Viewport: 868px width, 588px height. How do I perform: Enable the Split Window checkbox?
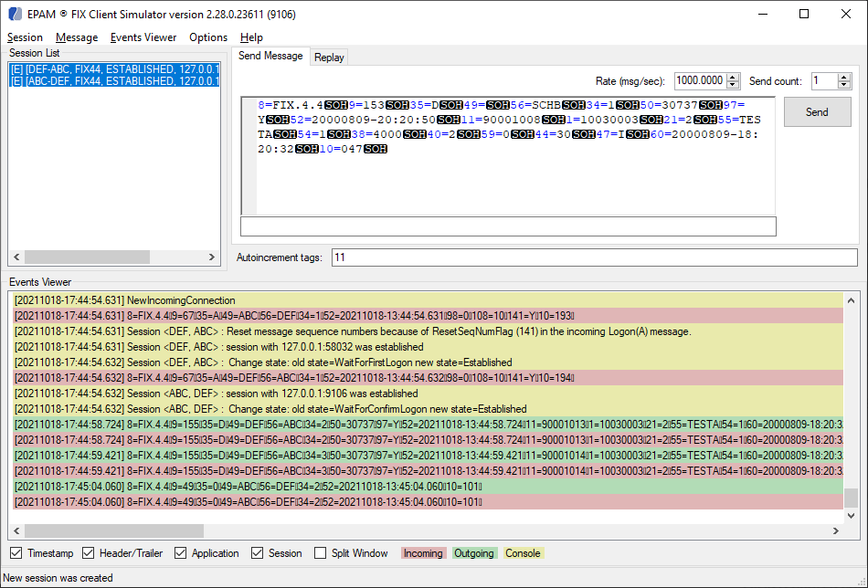[x=320, y=553]
